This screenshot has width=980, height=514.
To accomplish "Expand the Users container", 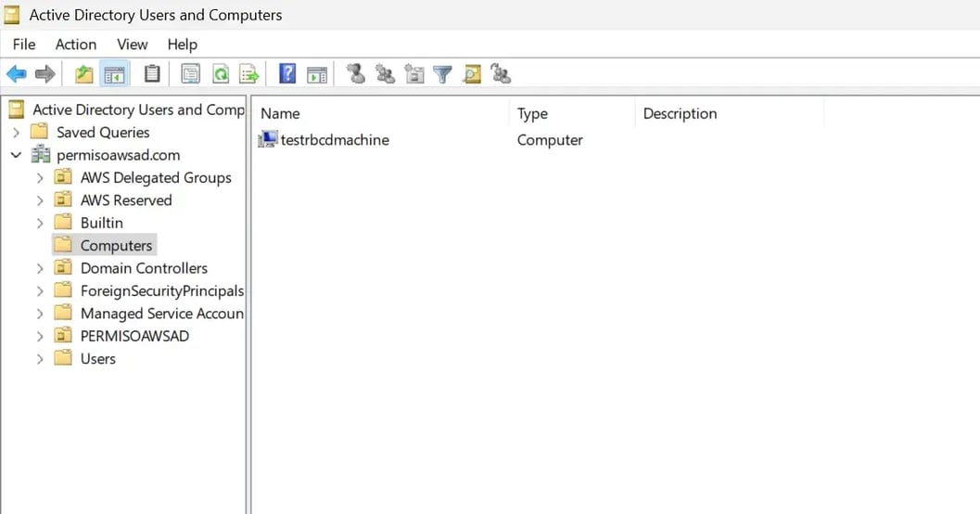I will tap(40, 359).
